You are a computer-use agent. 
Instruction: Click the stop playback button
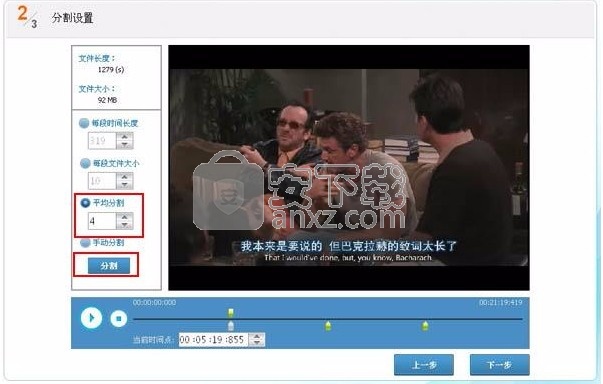pos(118,319)
